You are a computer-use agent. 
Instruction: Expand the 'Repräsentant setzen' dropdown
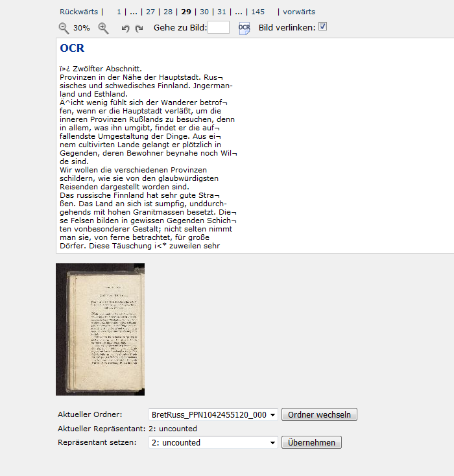coord(213,442)
